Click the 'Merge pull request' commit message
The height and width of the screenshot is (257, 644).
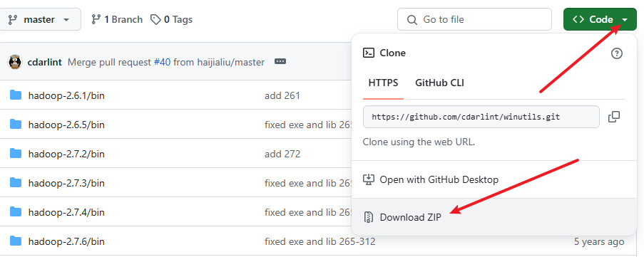click(x=110, y=63)
